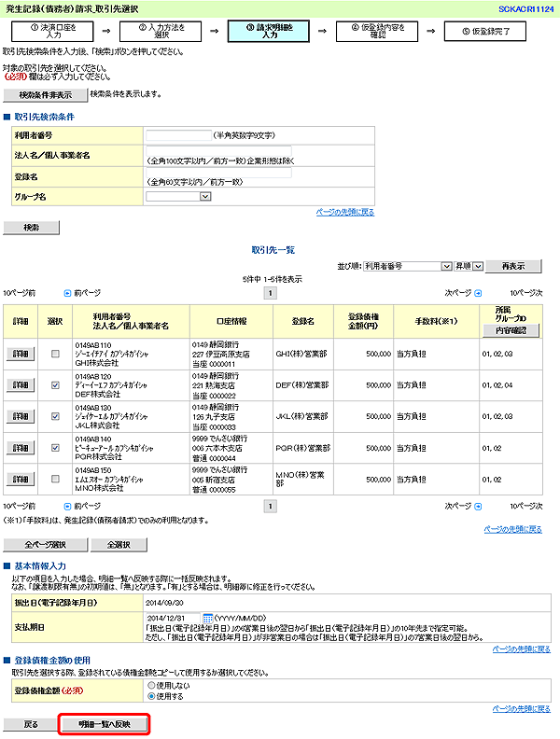This screenshot has height=739, width=560.
Task: Click ページの先頭に戻る link below the partner table
Action: tap(512, 529)
